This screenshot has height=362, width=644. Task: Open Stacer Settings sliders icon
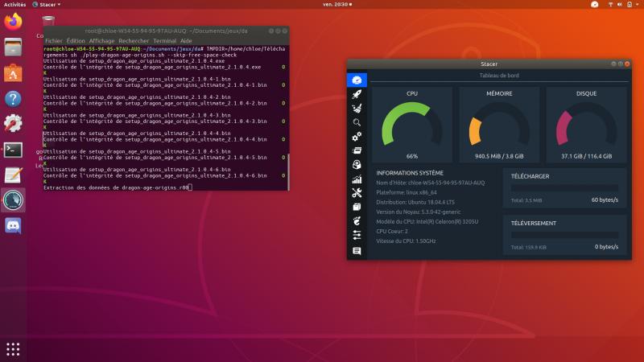(357, 235)
